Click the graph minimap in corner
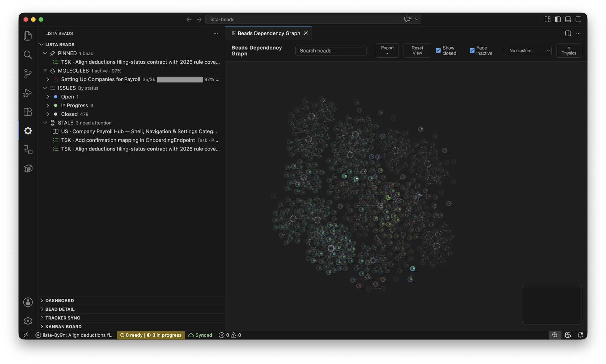Viewport: 606px width, 364px height. (551, 304)
